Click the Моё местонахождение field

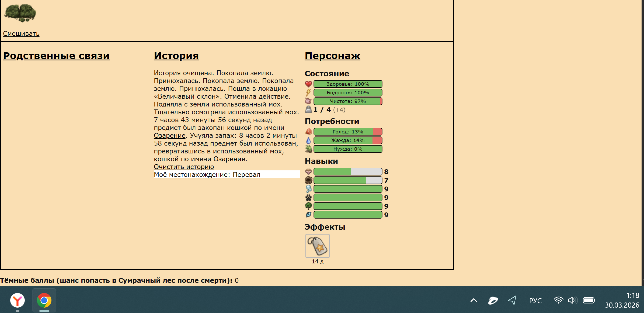227,175
